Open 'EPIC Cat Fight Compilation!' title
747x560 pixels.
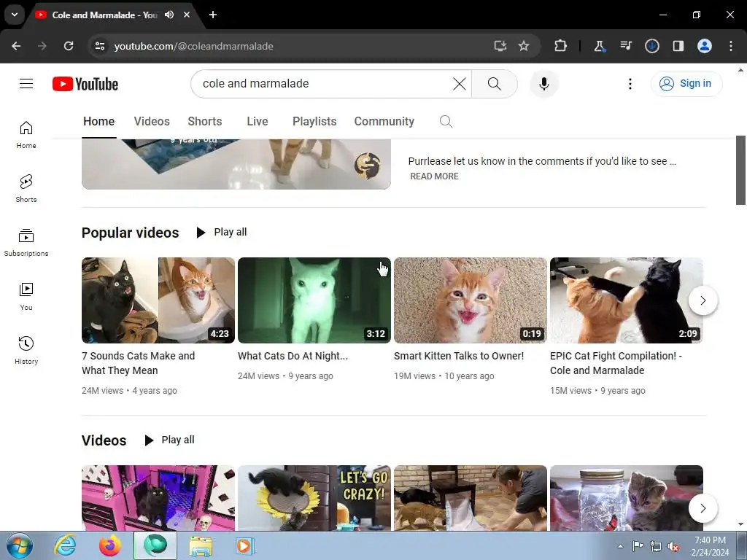(x=616, y=363)
